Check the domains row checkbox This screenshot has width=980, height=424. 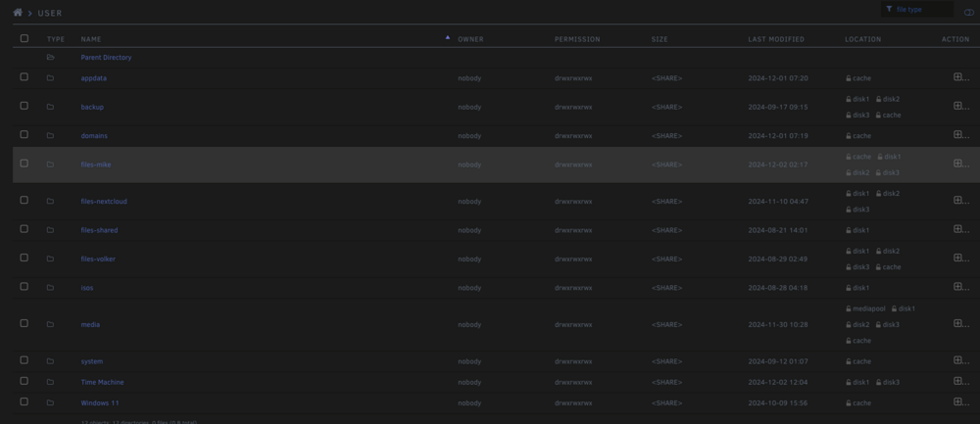point(24,134)
